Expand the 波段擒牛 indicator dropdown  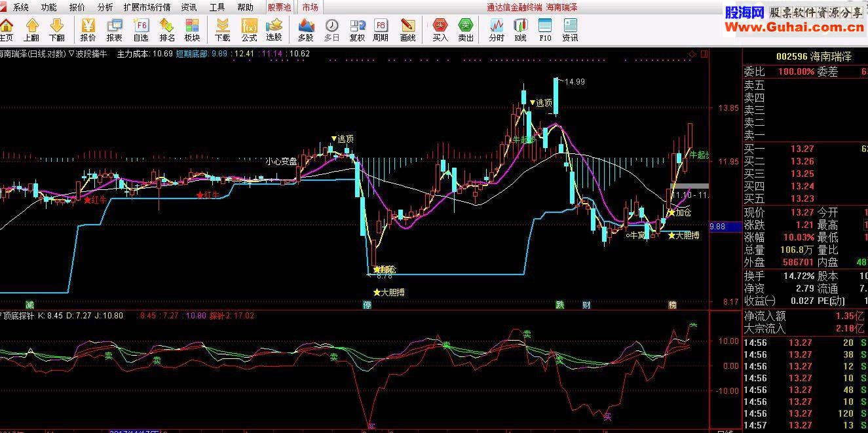(x=71, y=54)
